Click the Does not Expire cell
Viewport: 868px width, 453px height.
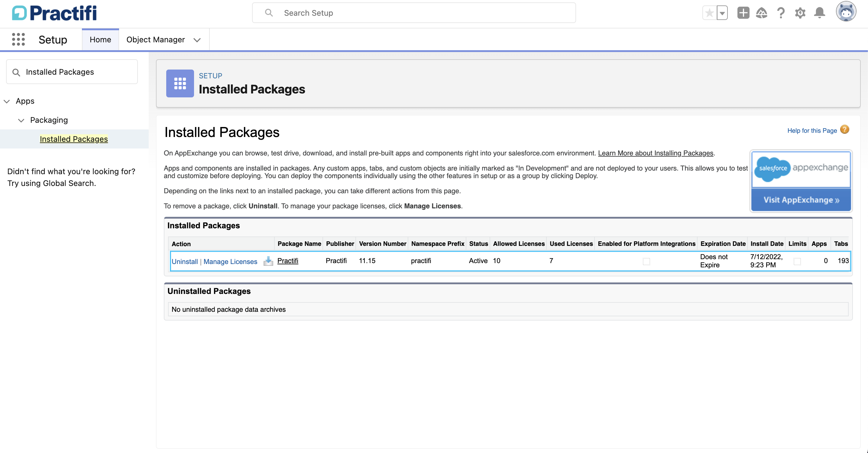714,261
